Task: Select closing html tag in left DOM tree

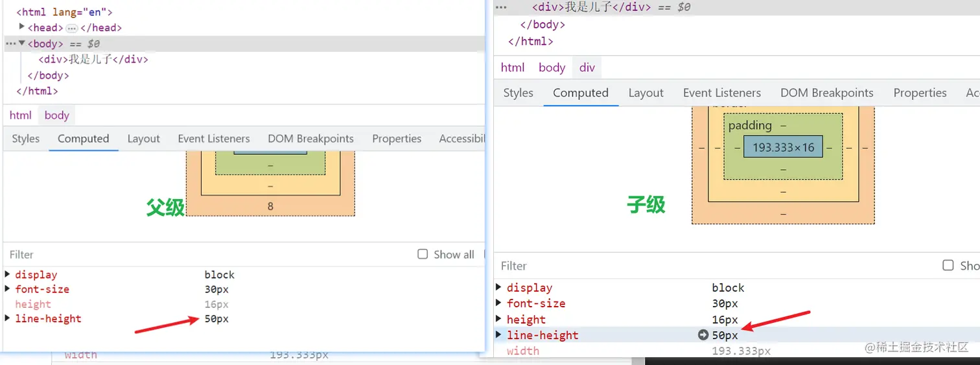Action: point(37,91)
